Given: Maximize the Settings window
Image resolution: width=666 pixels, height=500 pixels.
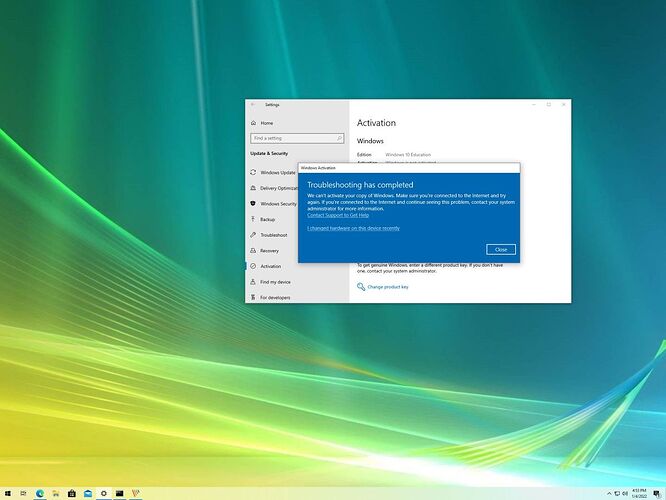Looking at the screenshot, I should tap(549, 105).
